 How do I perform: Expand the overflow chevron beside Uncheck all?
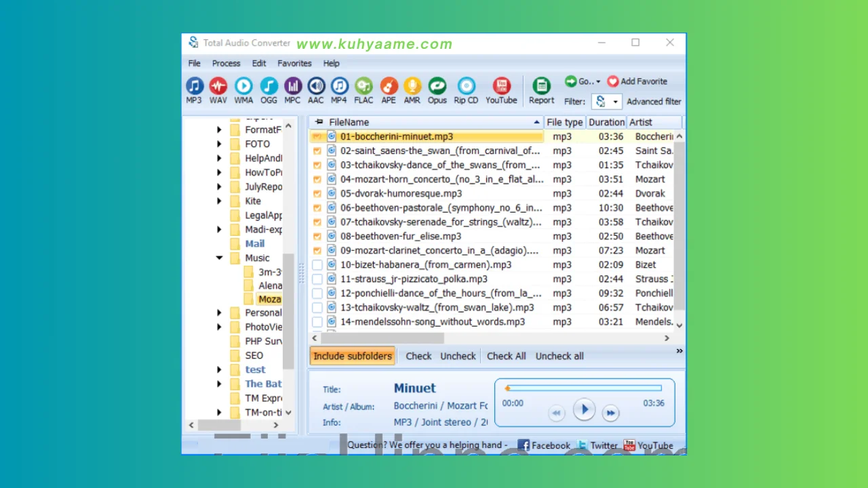click(x=679, y=351)
